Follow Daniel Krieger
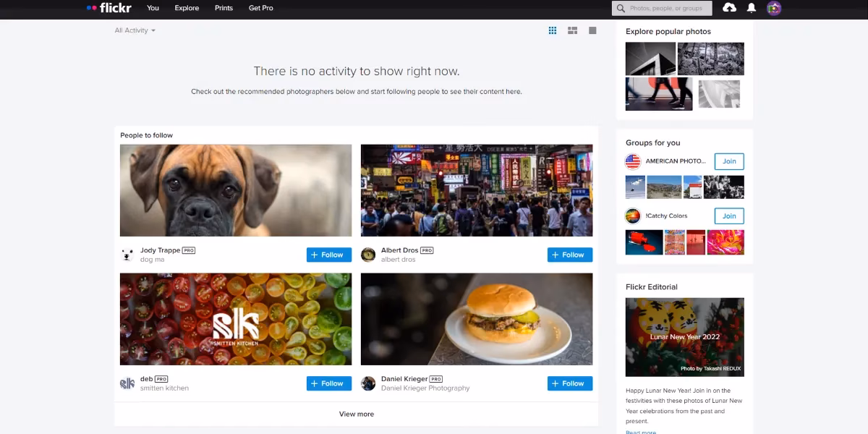Viewport: 868px width, 434px height. 569,383
